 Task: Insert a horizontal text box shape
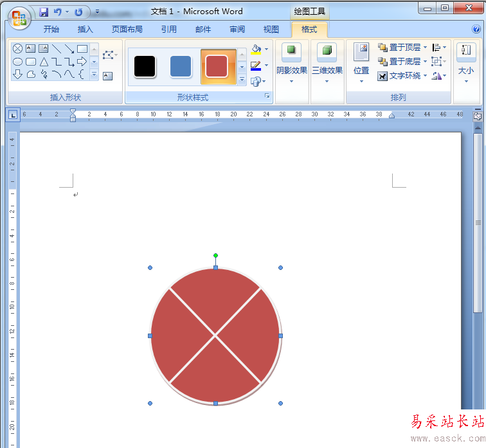click(x=30, y=48)
